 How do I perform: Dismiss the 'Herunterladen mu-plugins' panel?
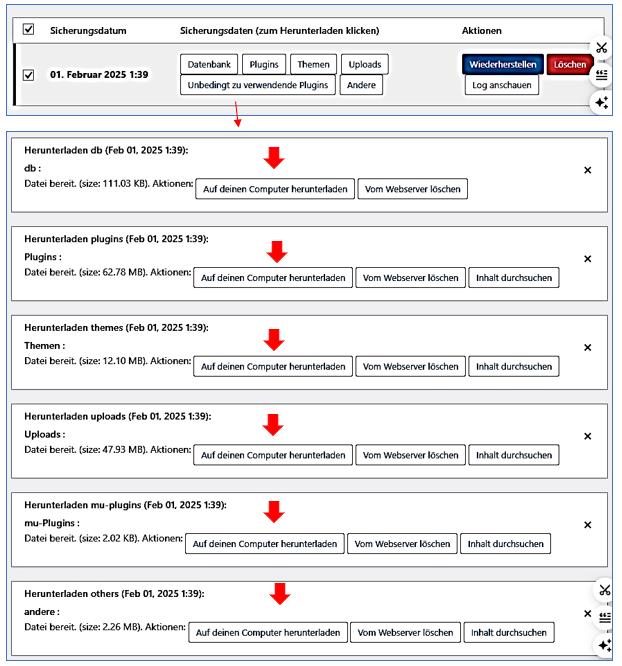(x=587, y=525)
